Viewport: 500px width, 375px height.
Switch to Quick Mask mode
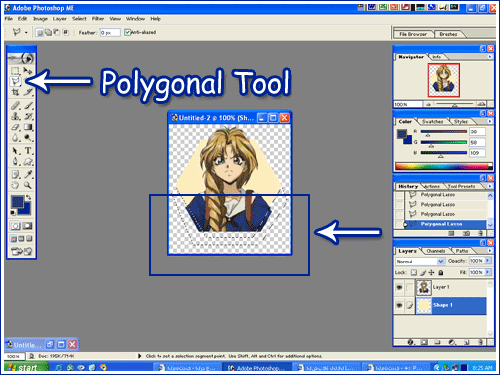coord(28,226)
